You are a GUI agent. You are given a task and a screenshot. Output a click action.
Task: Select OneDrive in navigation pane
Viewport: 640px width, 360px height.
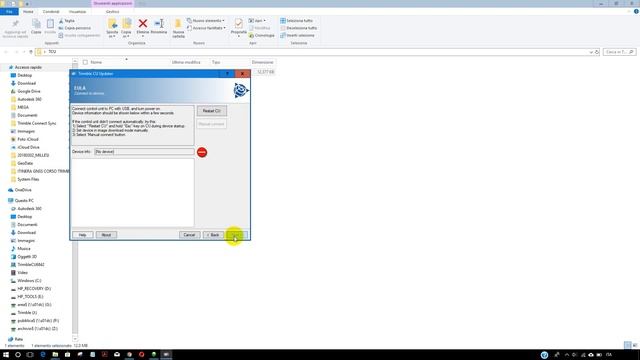[23, 190]
